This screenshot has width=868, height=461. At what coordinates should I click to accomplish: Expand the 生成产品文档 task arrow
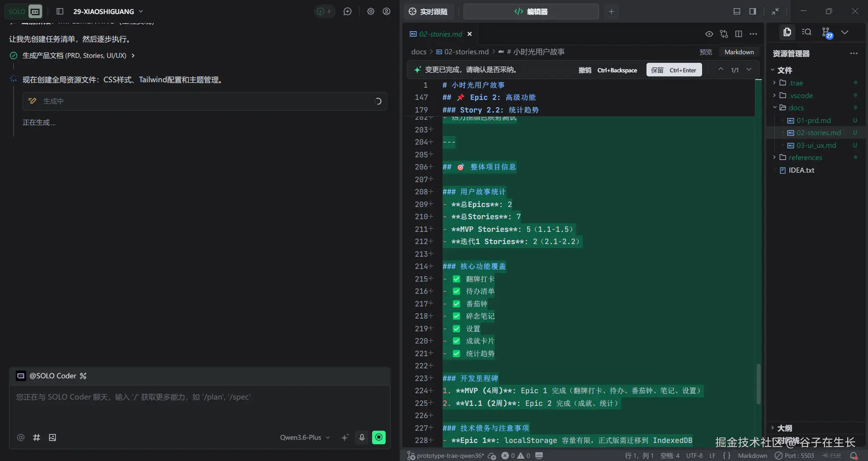click(x=133, y=56)
